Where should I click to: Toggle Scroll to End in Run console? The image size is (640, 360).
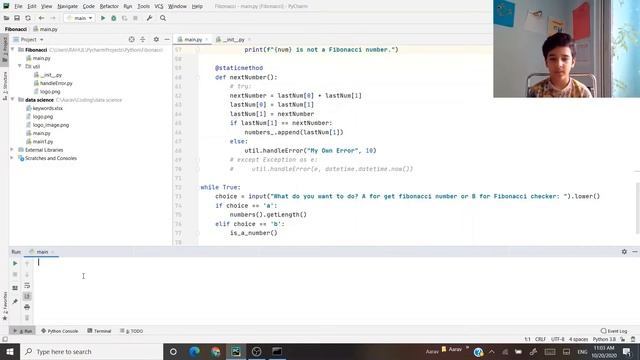pos(27,296)
